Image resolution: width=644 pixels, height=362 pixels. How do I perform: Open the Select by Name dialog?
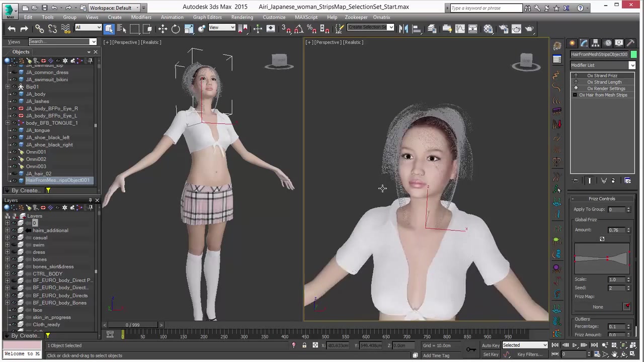[x=122, y=29]
